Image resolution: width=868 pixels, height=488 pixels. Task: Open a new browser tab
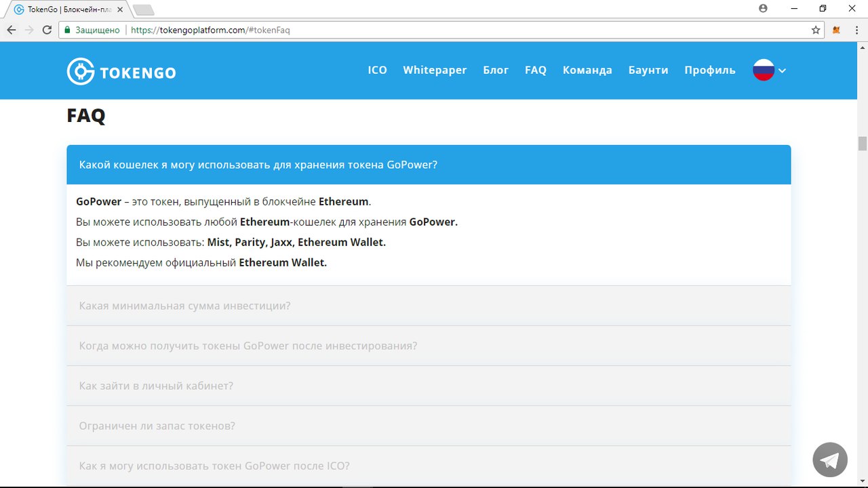click(144, 9)
